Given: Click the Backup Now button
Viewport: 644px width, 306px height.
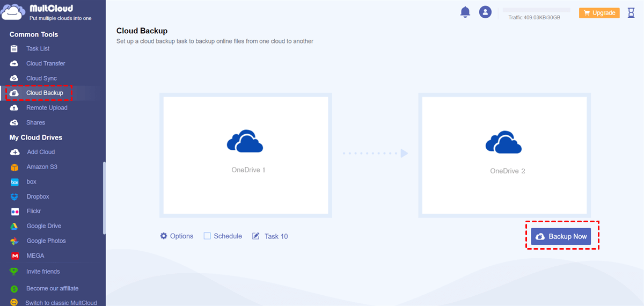Looking at the screenshot, I should (x=561, y=236).
